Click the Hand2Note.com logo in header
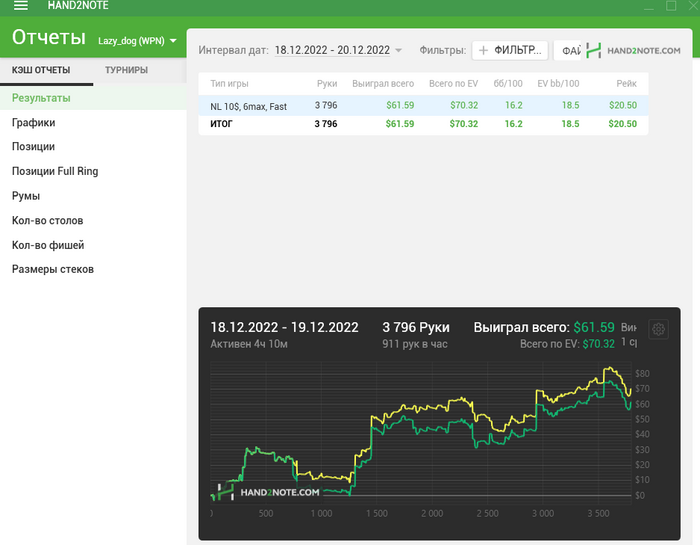700x545 pixels. (633, 50)
